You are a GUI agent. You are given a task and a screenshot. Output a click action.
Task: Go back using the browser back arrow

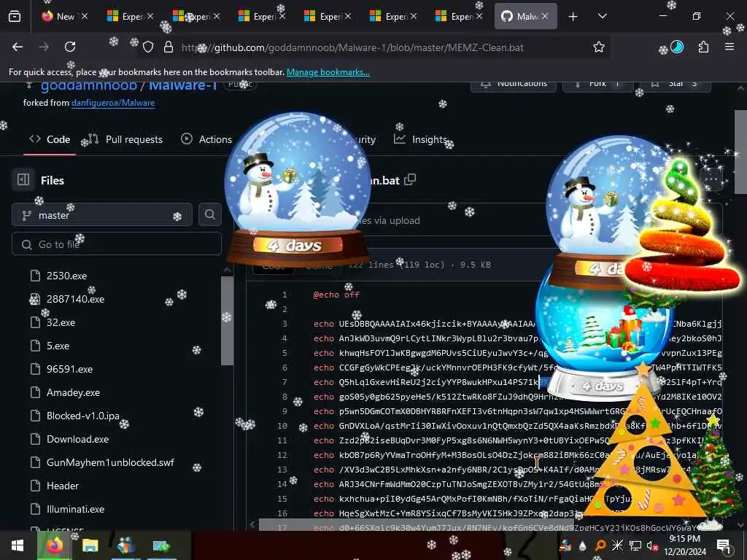point(18,47)
